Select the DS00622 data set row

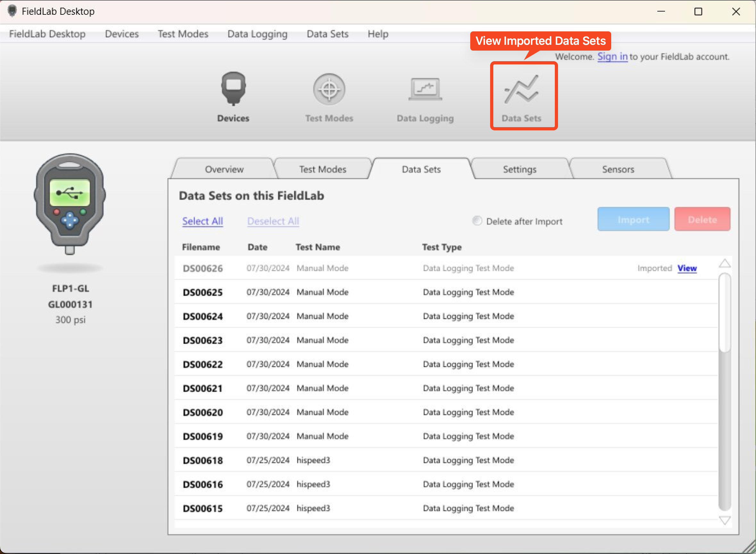(x=446, y=364)
